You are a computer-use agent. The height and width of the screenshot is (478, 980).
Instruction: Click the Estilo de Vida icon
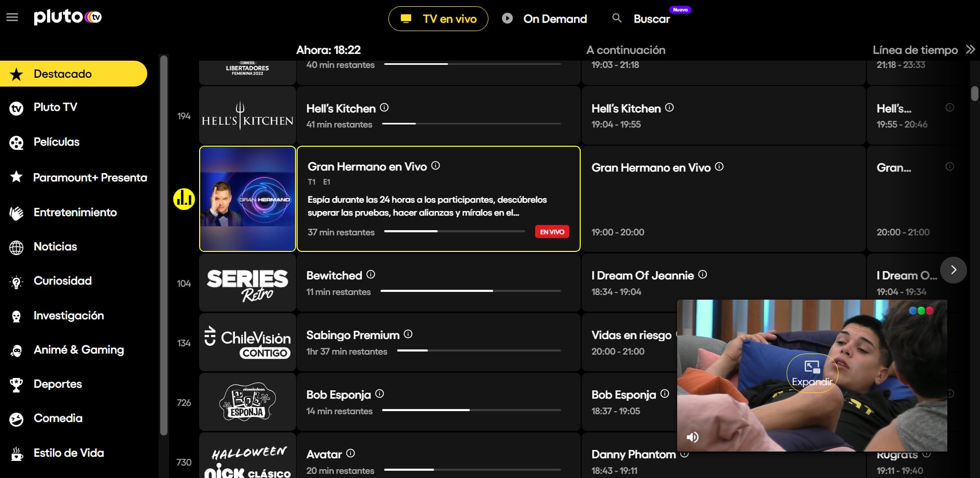point(17,454)
